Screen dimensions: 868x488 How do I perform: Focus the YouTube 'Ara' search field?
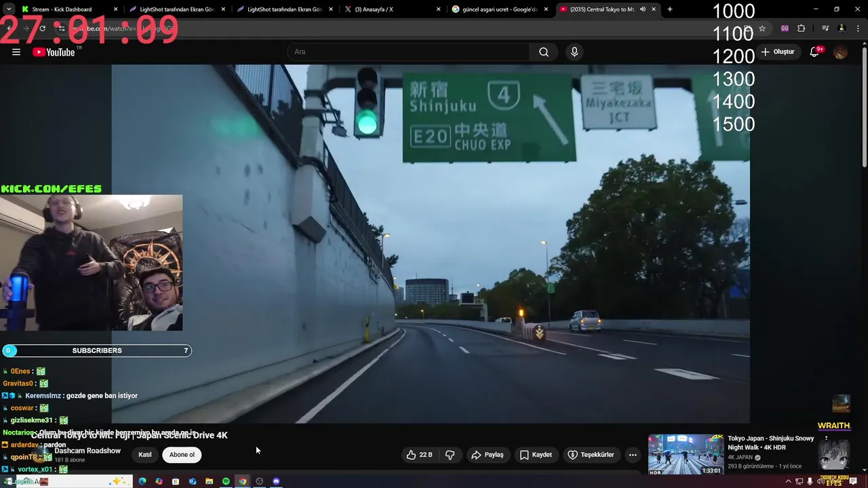[408, 52]
